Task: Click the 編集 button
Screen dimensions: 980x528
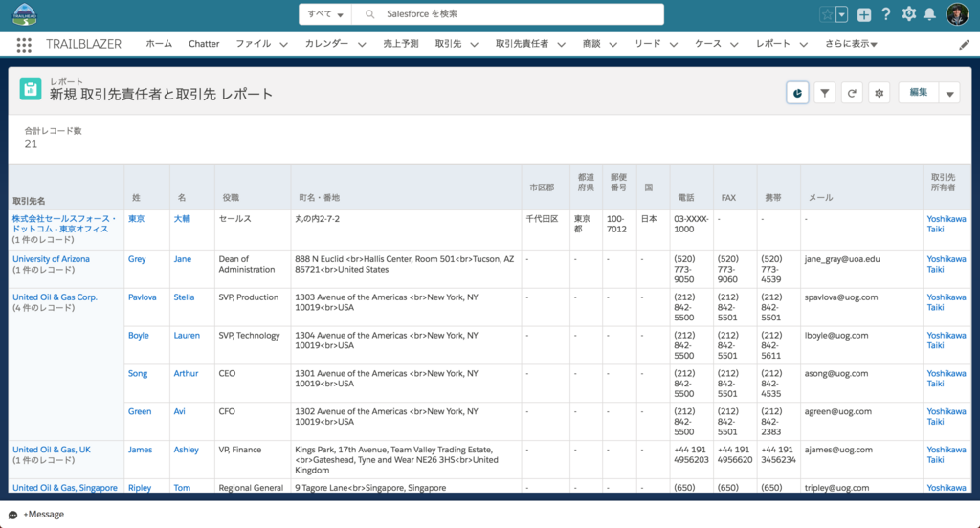Action: [919, 93]
